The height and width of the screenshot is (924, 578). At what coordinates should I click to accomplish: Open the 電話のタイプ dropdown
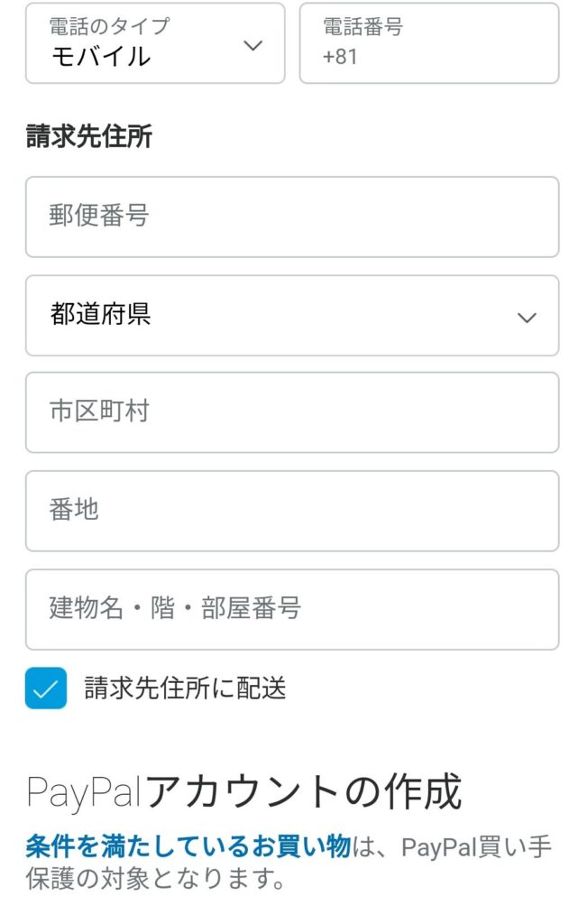tap(154, 43)
